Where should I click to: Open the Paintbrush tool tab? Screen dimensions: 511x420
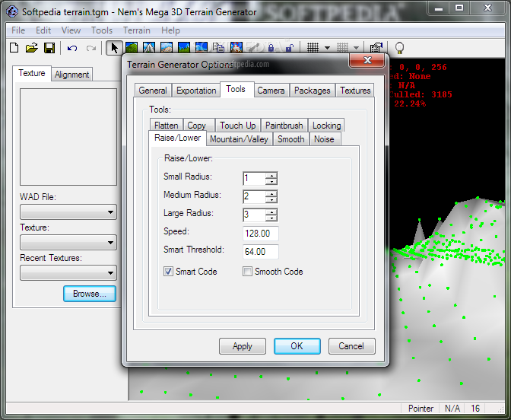[x=284, y=126]
